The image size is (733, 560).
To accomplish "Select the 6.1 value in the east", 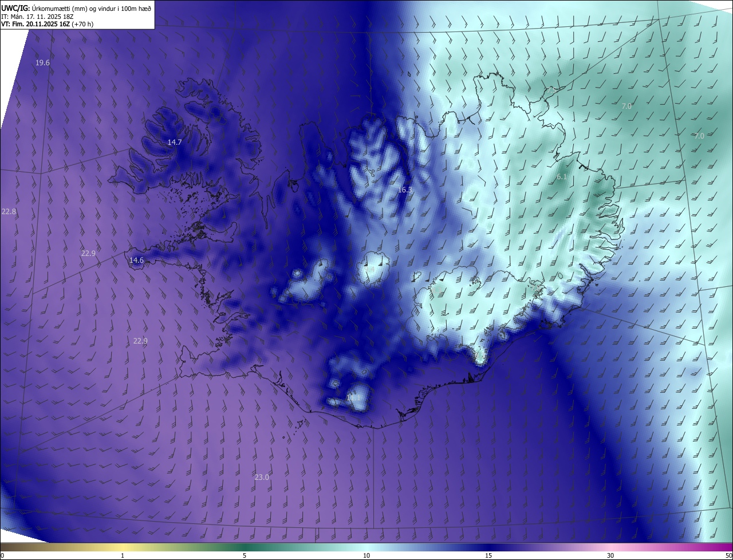I will click(x=561, y=177).
